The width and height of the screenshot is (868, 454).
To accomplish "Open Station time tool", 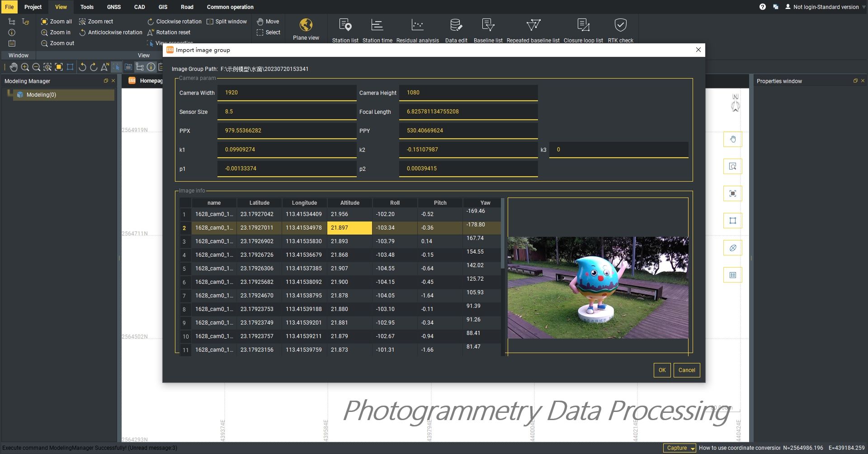I will (377, 30).
